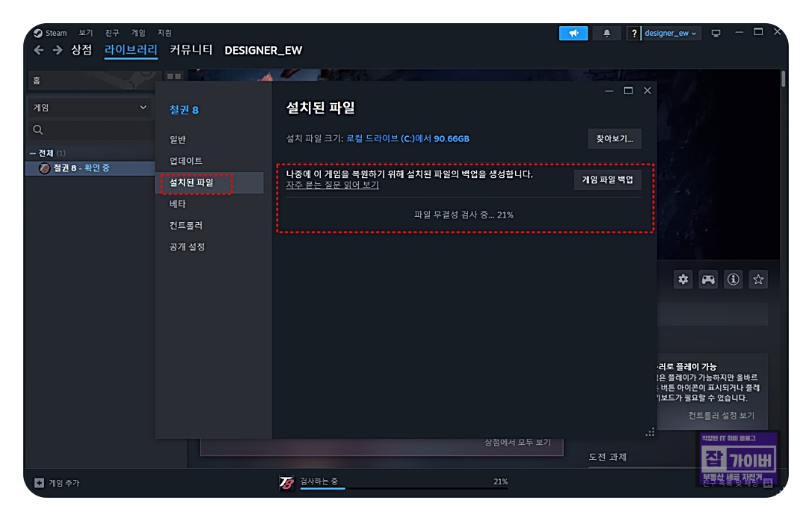The image size is (812, 521).
Task: Open the 커뮤니티 tab
Action: pos(191,50)
